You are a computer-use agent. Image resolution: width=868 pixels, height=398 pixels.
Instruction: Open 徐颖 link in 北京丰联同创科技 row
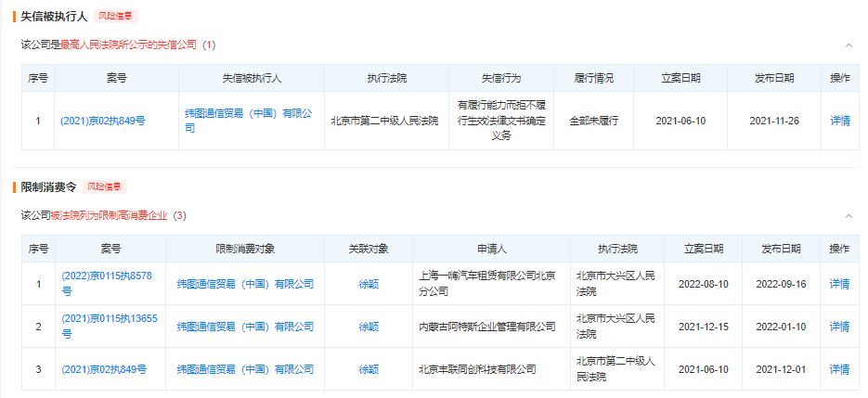tap(369, 369)
